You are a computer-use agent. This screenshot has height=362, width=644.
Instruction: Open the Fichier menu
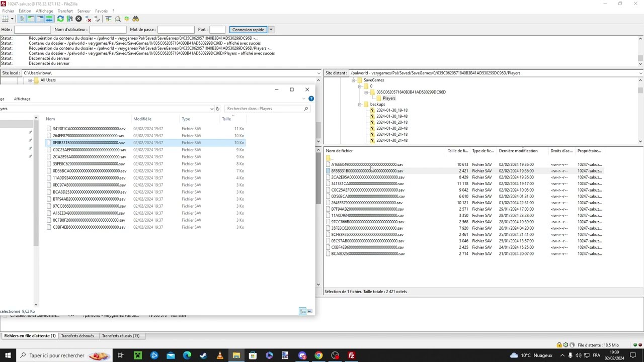(x=8, y=11)
